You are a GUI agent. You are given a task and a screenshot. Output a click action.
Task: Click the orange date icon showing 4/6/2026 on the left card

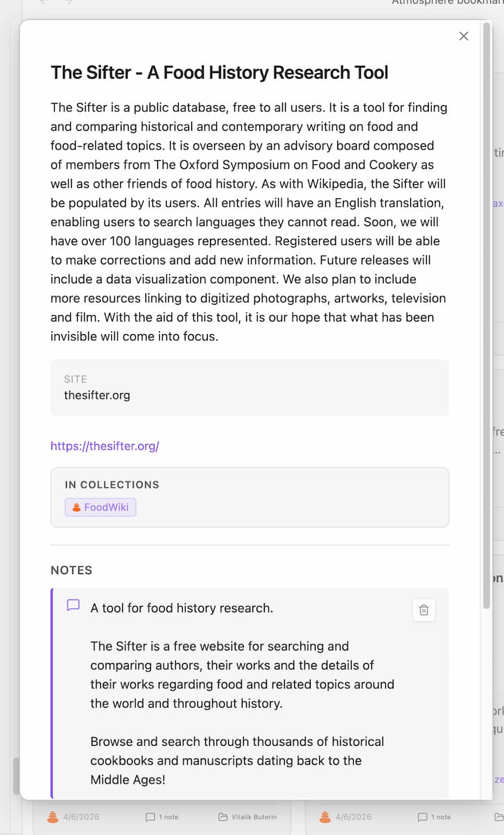[x=51, y=816]
